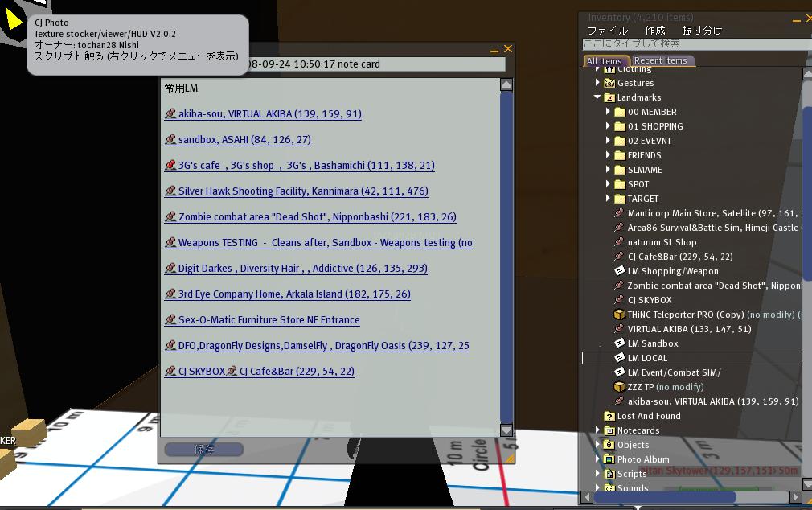Click the Inventory search field
Viewport: 812px width, 510px height.
click(x=697, y=44)
